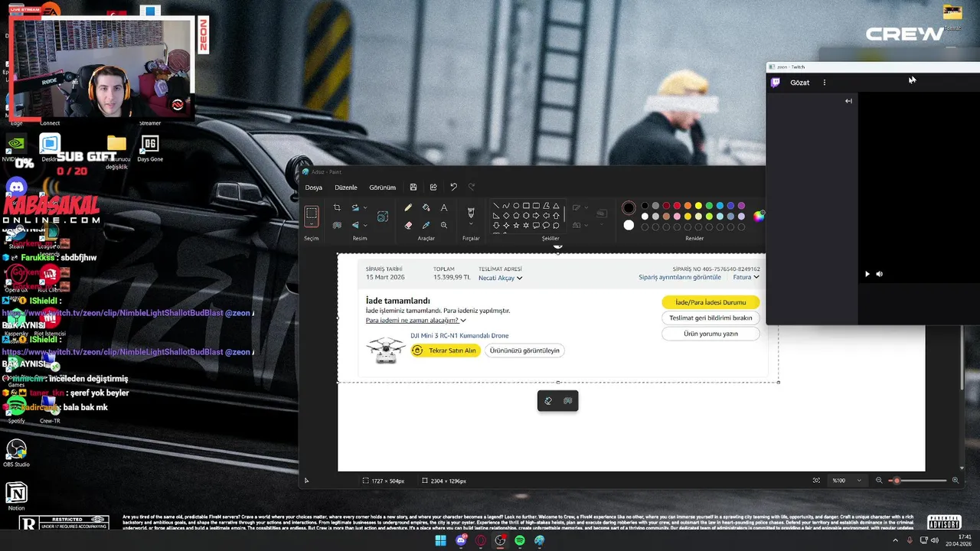Click the Rotate icon in Resim group
The image size is (980, 551).
click(x=355, y=207)
